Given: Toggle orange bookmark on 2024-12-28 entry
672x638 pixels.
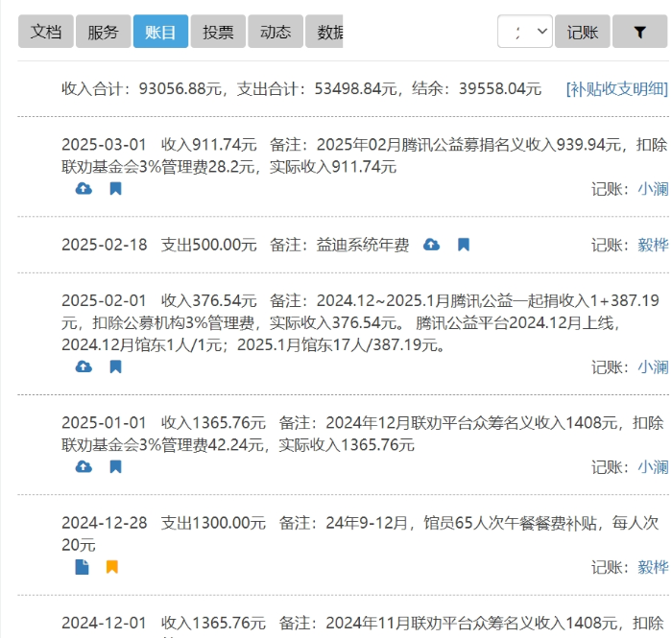Looking at the screenshot, I should tap(112, 567).
